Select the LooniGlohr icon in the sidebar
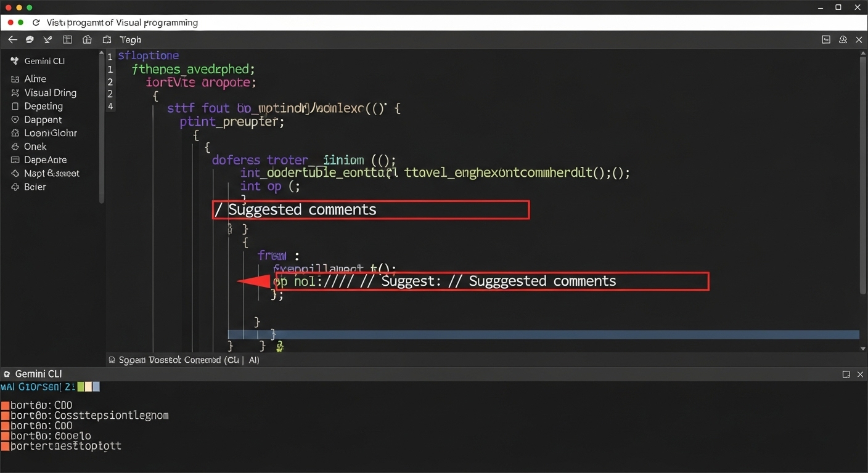This screenshot has width=868, height=473. (14, 133)
